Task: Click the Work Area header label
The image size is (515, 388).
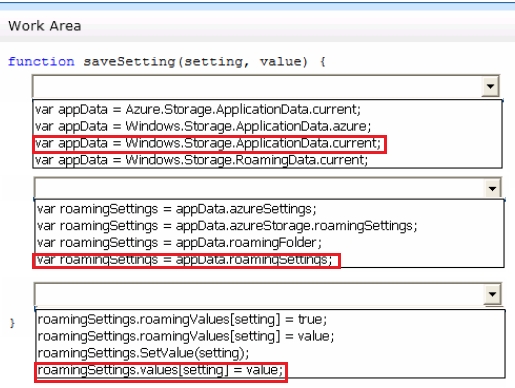Action: 45,26
